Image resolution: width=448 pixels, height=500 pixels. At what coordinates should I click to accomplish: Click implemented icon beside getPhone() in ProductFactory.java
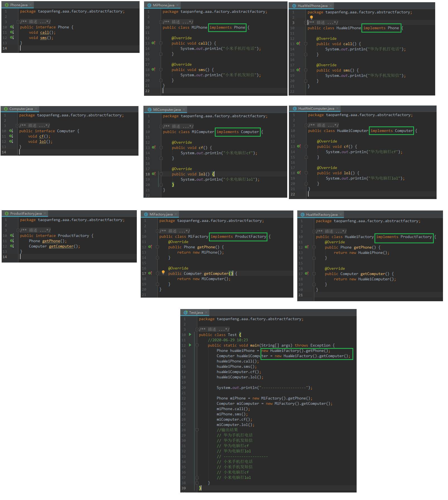coord(12,241)
